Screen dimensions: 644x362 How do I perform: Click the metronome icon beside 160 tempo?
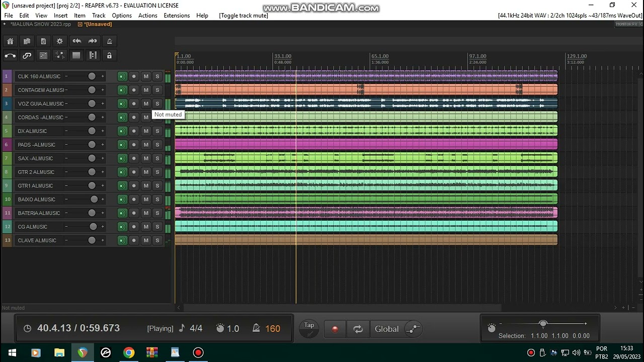point(256,328)
